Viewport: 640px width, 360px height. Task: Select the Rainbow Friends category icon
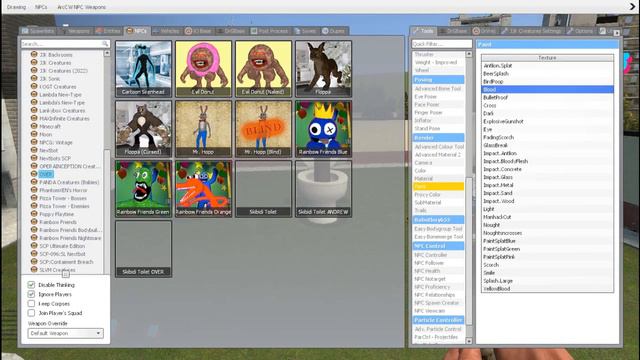(34, 222)
